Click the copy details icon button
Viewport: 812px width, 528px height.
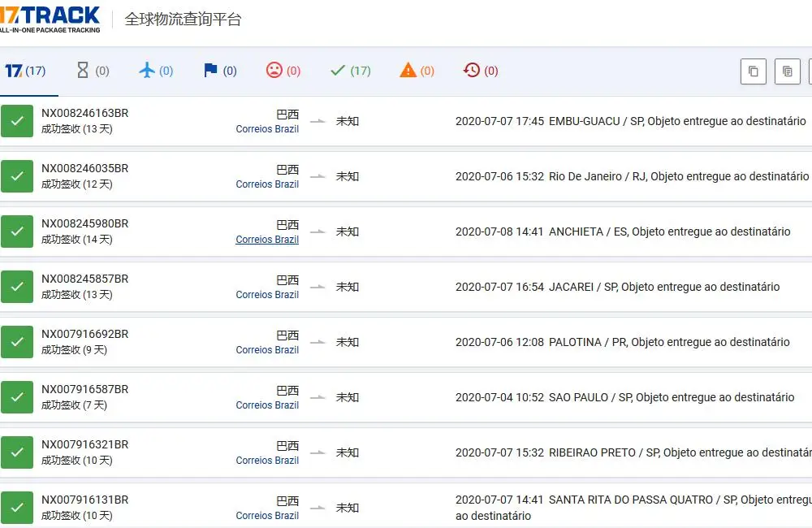pos(787,71)
